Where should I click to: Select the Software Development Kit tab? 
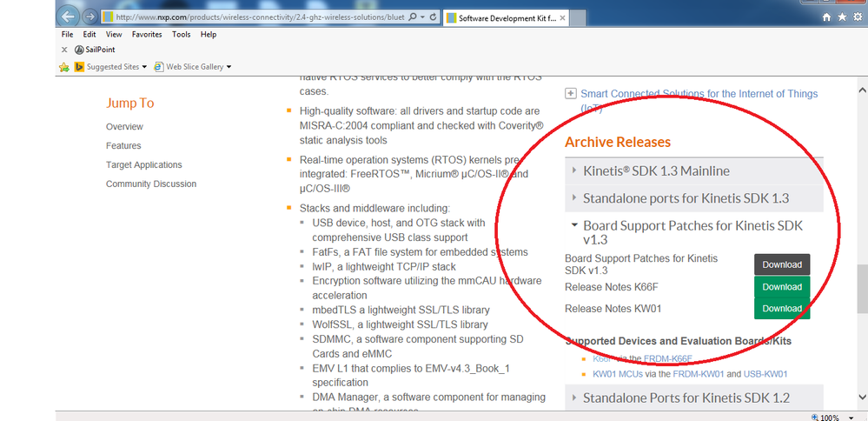pyautogui.click(x=506, y=17)
